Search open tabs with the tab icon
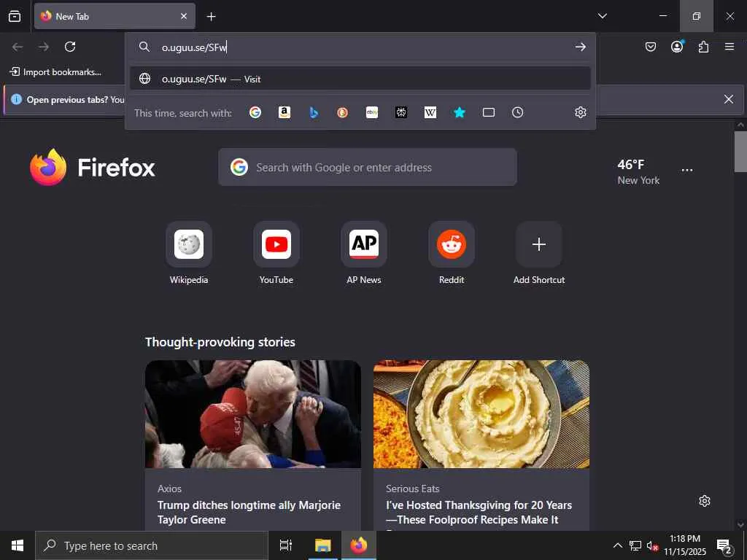Viewport: 747px width, 560px height. [488, 112]
